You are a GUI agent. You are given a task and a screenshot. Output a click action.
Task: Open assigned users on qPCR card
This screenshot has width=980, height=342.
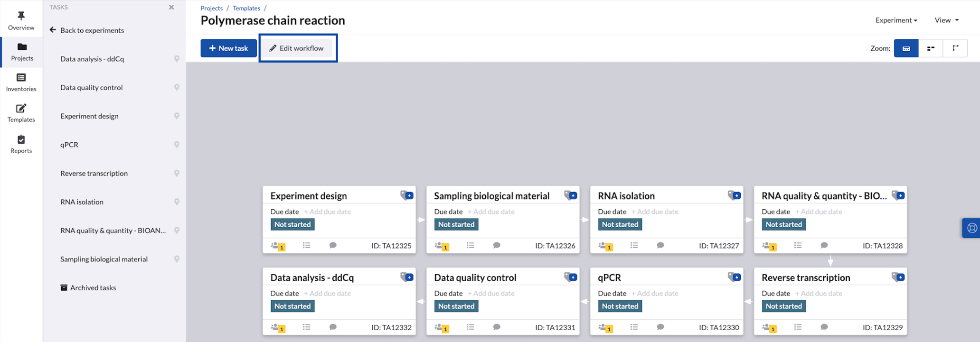[605, 327]
